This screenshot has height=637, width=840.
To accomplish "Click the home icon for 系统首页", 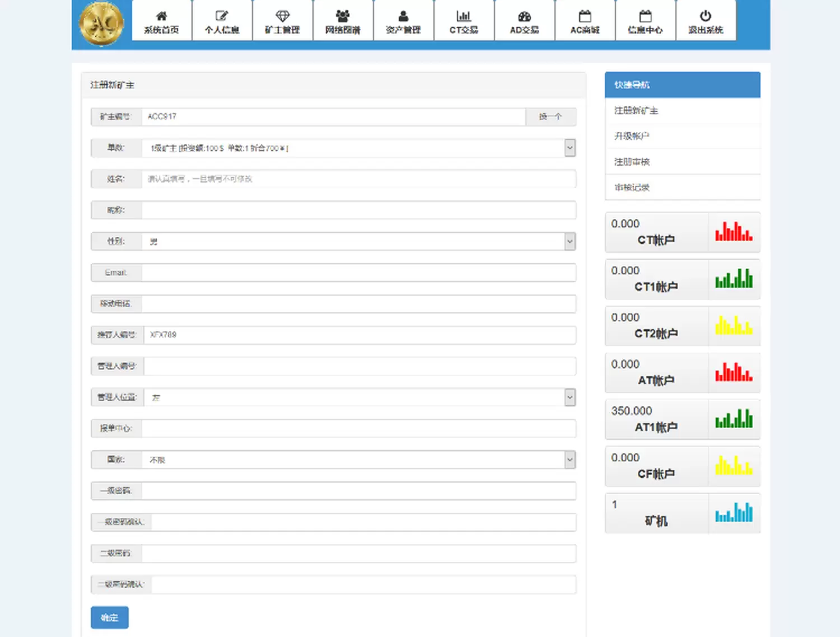I will (x=161, y=16).
